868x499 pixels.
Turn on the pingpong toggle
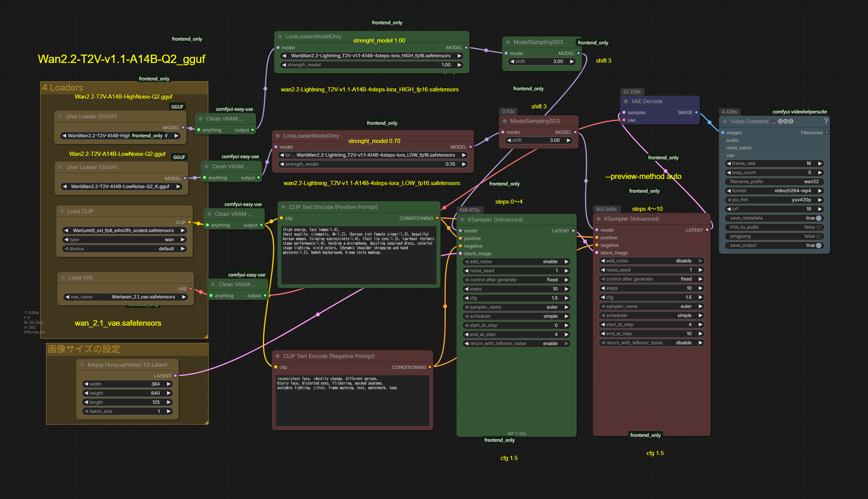(818, 236)
